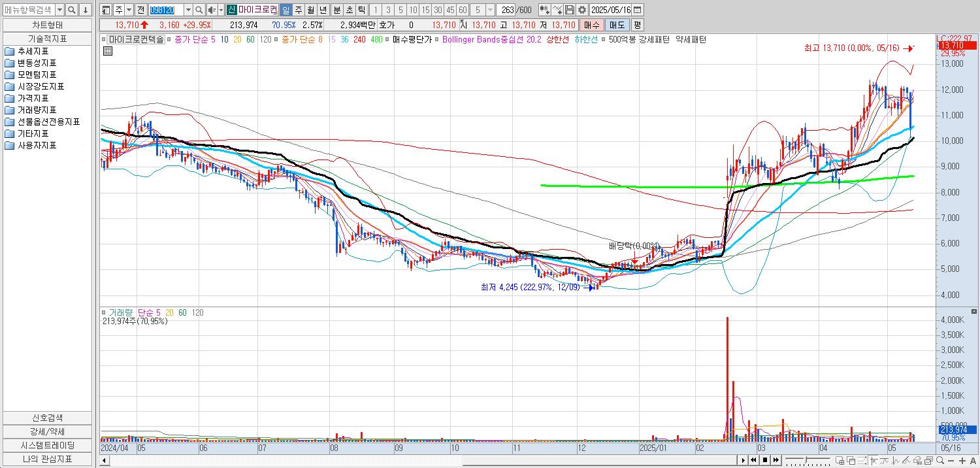Click the minus zoom-out icon

coord(951,460)
